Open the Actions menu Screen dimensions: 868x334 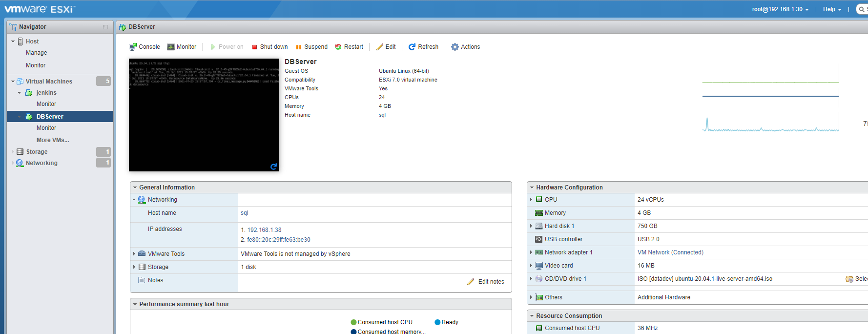(465, 47)
